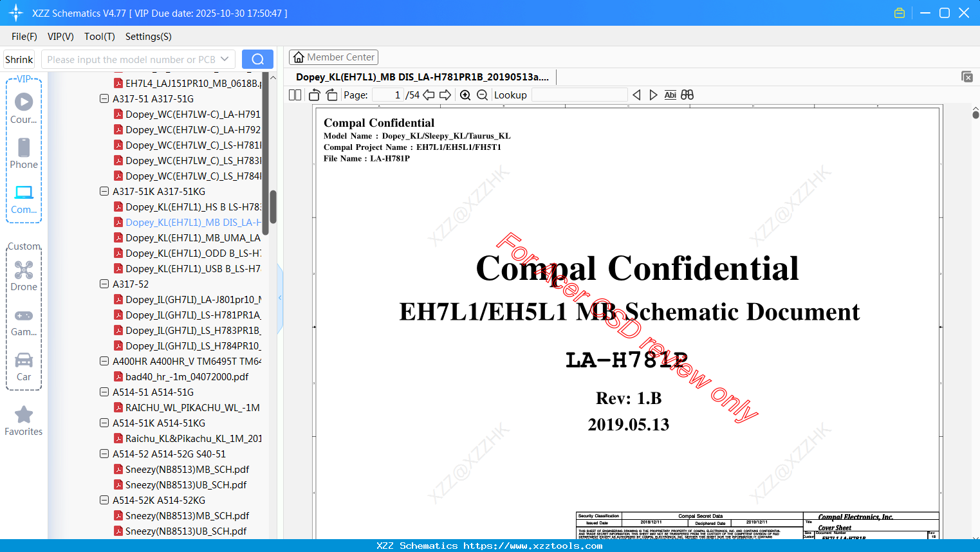The width and height of the screenshot is (980, 552).
Task: Click PDF icon beside Sneezy(NB8513)MB_SCH.pdf under A514-52
Action: pos(118,470)
